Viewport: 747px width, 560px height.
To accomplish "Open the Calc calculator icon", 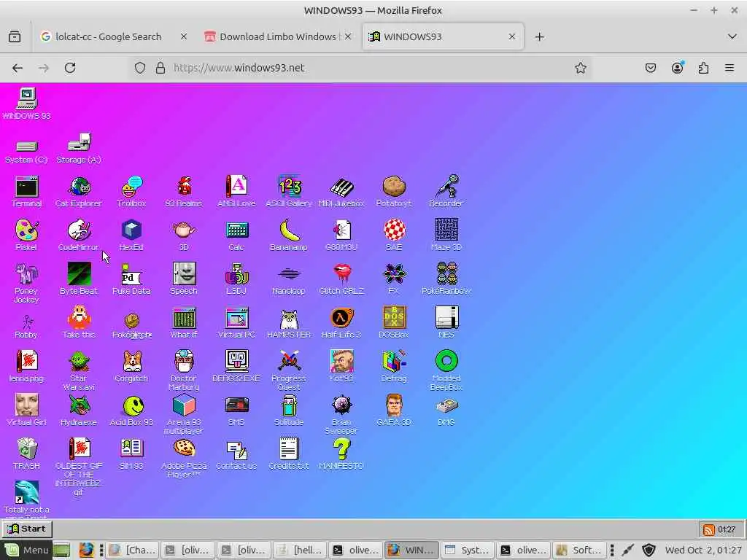I will pyautogui.click(x=236, y=236).
